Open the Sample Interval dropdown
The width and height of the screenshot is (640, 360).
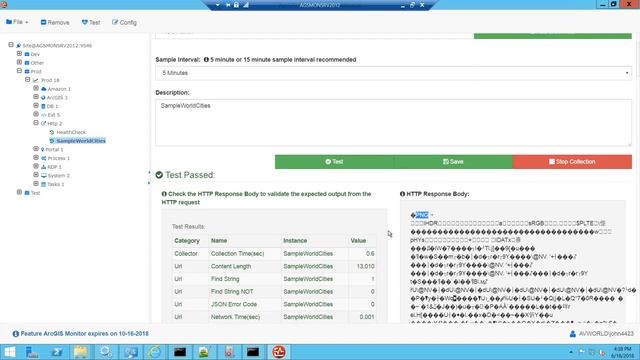pos(393,73)
